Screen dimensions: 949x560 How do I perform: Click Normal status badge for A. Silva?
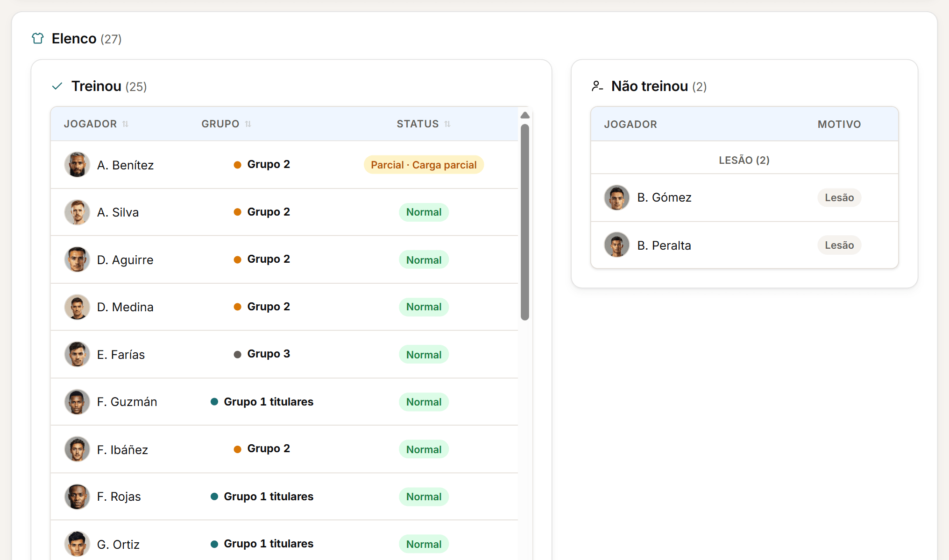[x=424, y=212]
